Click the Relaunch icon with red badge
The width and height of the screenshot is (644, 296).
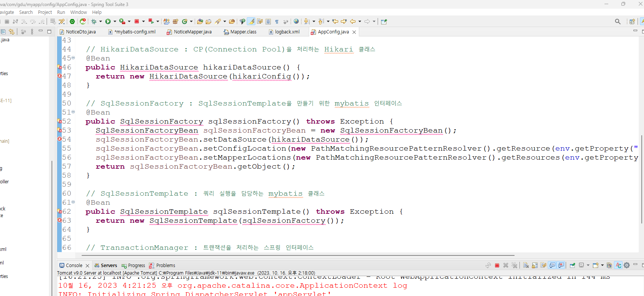pyautogui.click(x=83, y=21)
